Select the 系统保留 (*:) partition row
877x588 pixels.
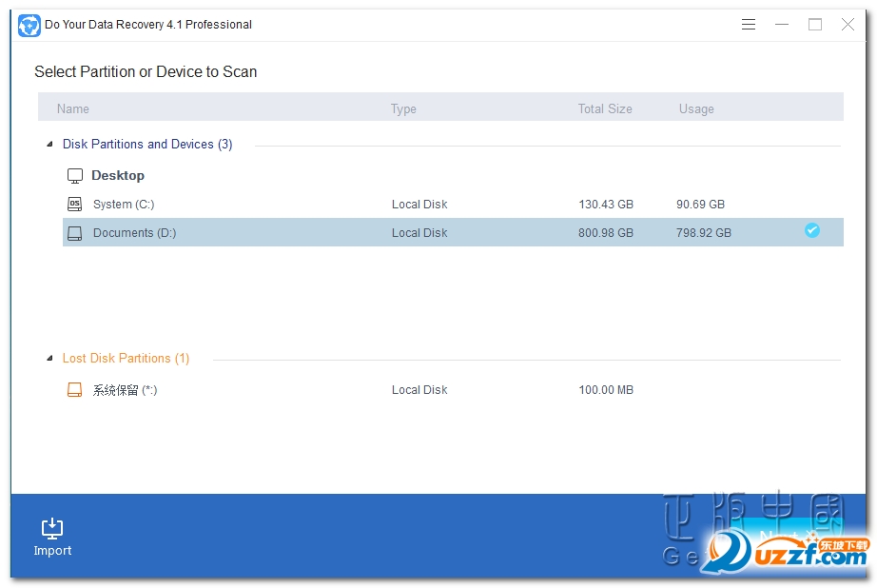tap(285, 389)
